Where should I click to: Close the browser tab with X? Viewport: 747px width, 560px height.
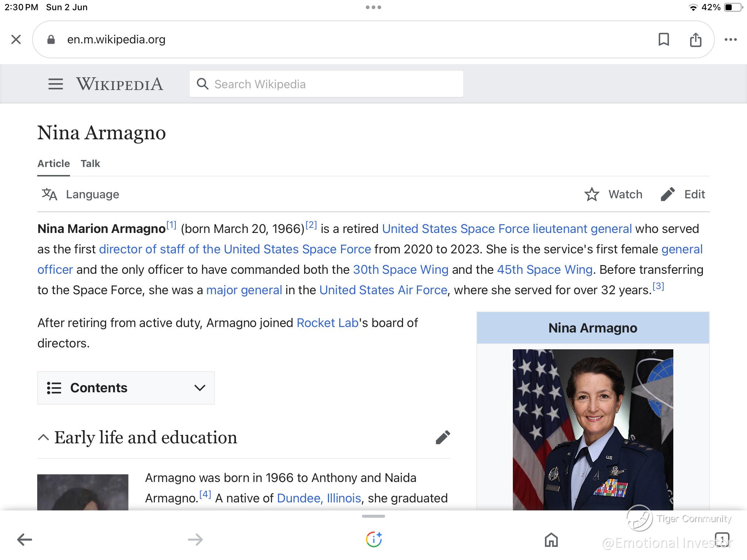(16, 39)
